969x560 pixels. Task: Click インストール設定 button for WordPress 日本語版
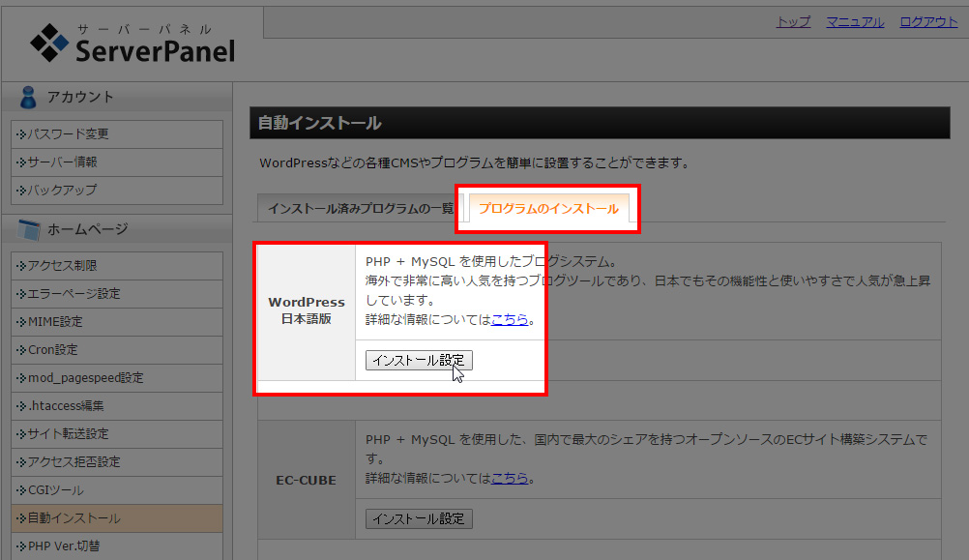click(x=418, y=358)
